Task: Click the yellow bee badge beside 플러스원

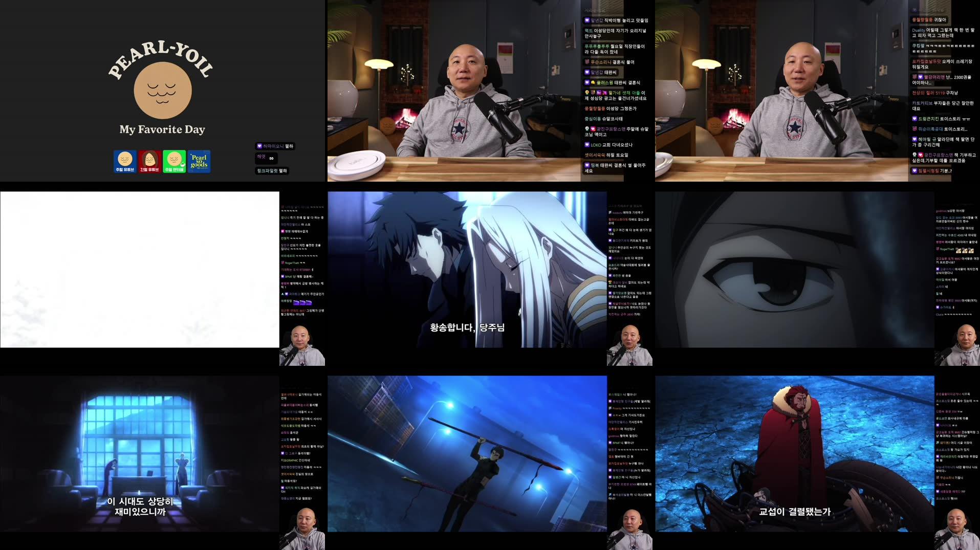Action: tap(594, 82)
